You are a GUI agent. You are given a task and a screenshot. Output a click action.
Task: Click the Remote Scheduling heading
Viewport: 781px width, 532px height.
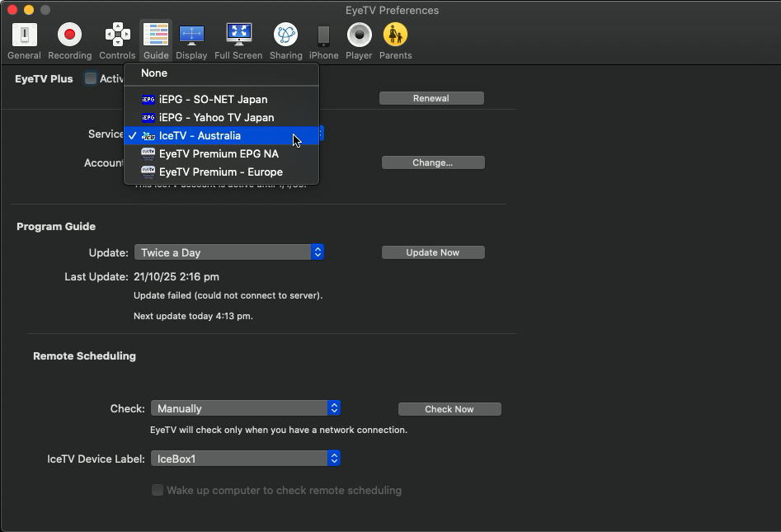pos(85,356)
